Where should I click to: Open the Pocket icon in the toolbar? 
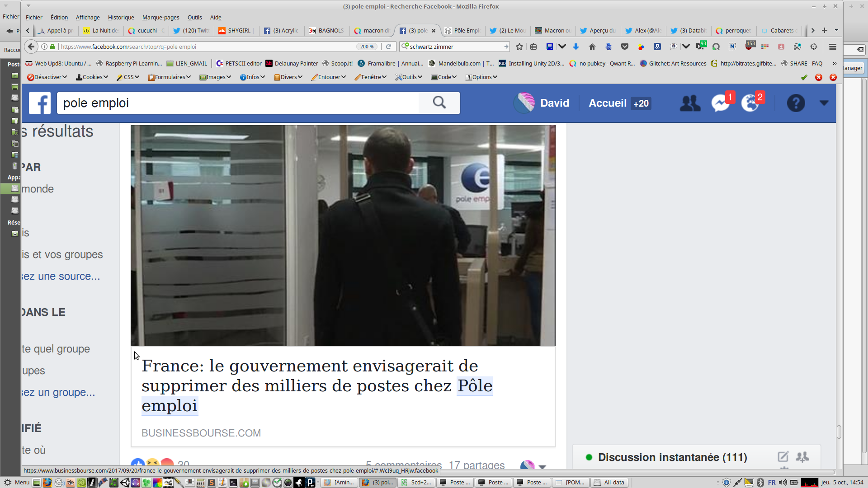point(625,47)
